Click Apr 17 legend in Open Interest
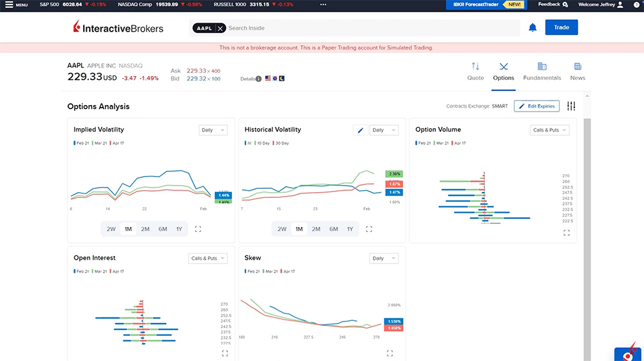Image resolution: width=644 pixels, height=361 pixels. click(x=117, y=271)
